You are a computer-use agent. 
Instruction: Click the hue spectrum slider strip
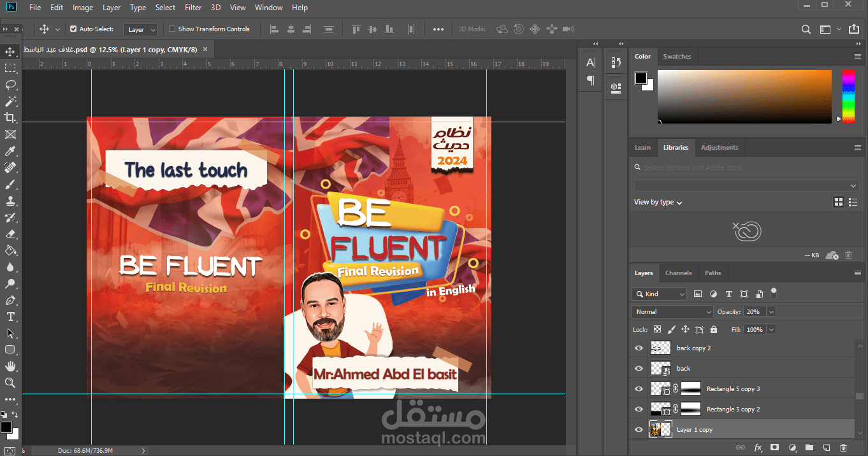tap(848, 96)
